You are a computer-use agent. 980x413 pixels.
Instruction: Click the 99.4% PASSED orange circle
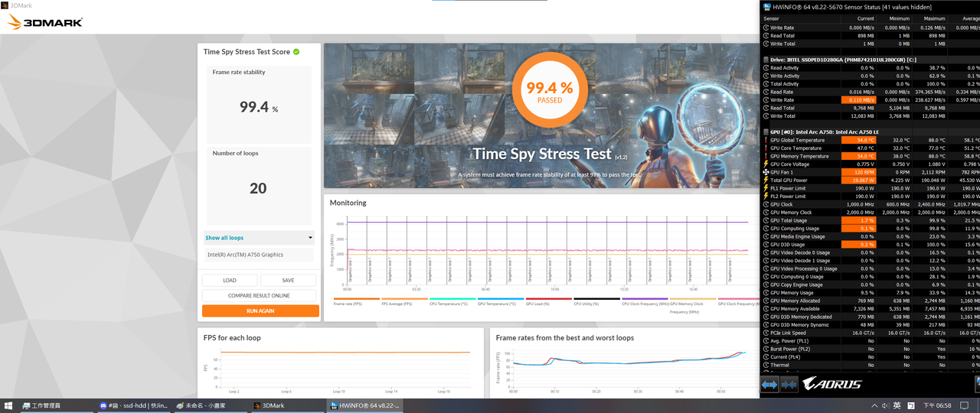pyautogui.click(x=549, y=91)
